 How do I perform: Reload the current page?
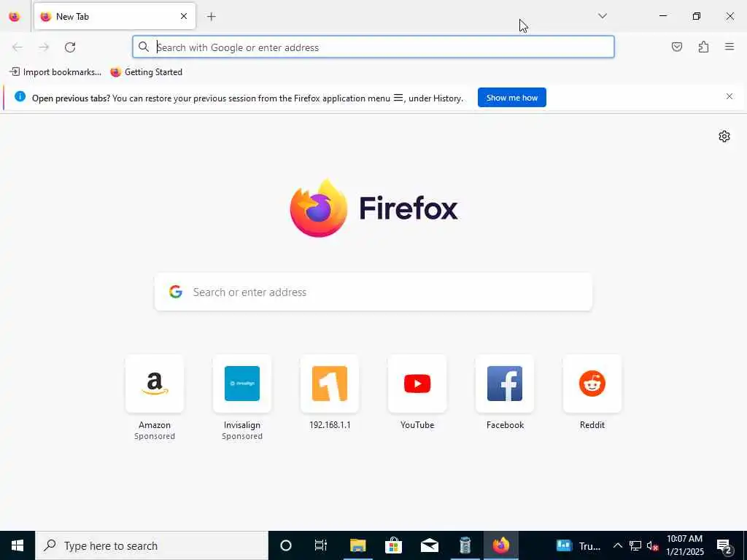[x=70, y=47]
